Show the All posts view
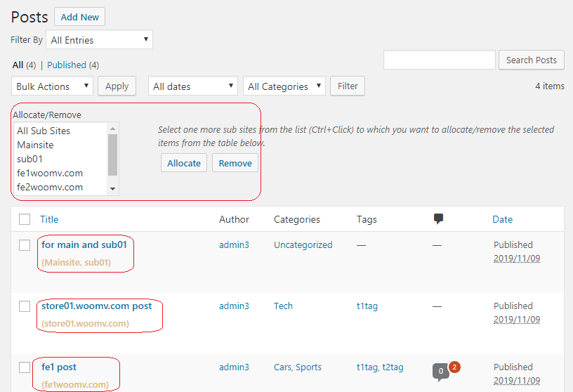 pyautogui.click(x=18, y=65)
